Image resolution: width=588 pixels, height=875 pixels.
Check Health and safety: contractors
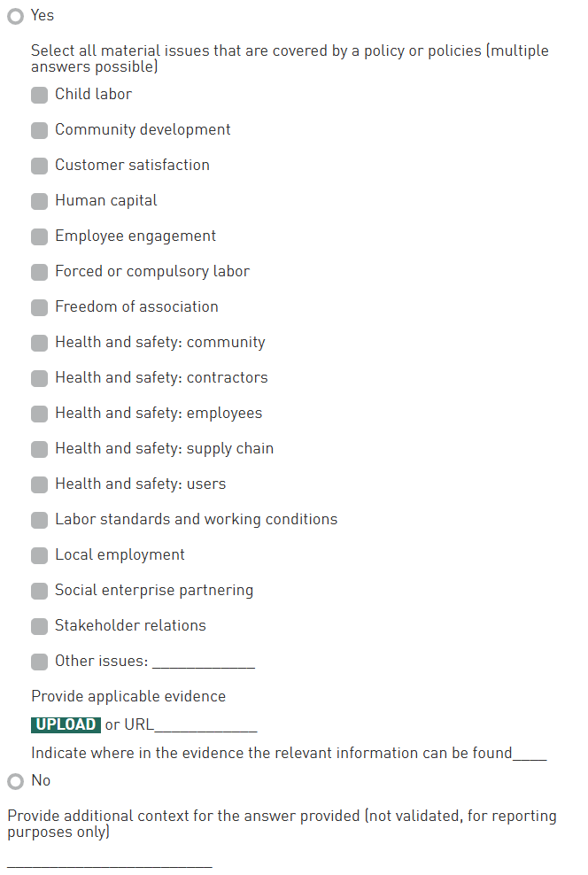39,378
